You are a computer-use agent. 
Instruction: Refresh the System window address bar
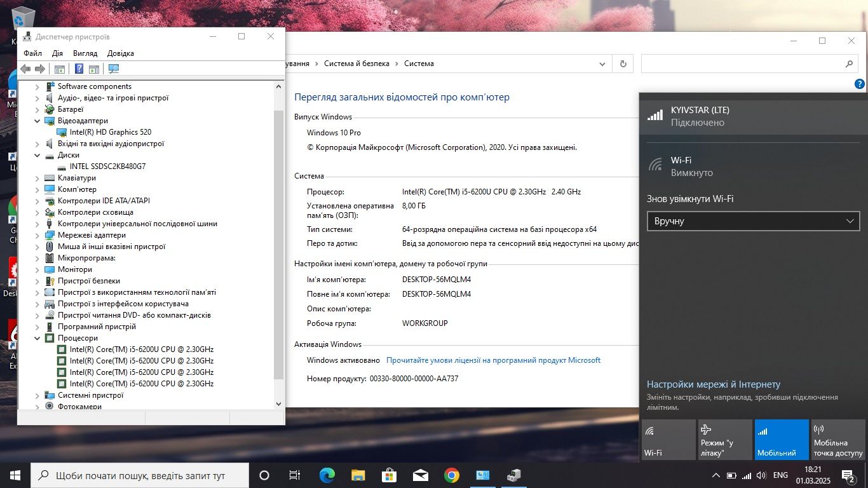[x=623, y=64]
